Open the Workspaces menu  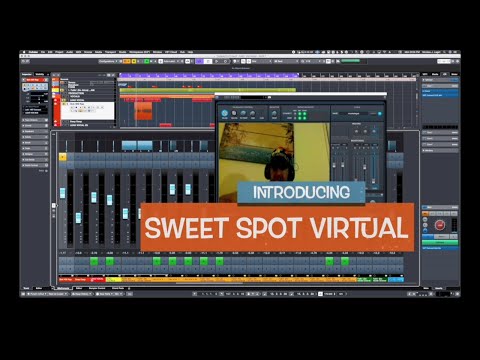140,52
